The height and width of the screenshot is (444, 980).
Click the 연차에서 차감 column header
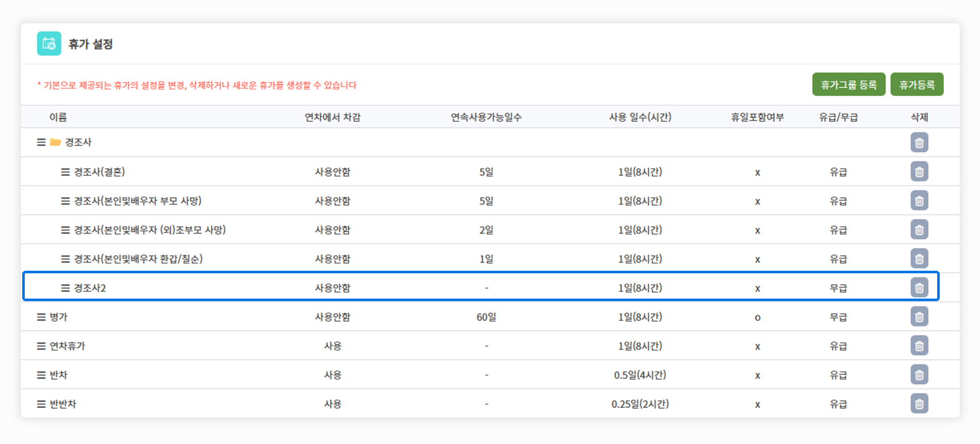coord(333,117)
